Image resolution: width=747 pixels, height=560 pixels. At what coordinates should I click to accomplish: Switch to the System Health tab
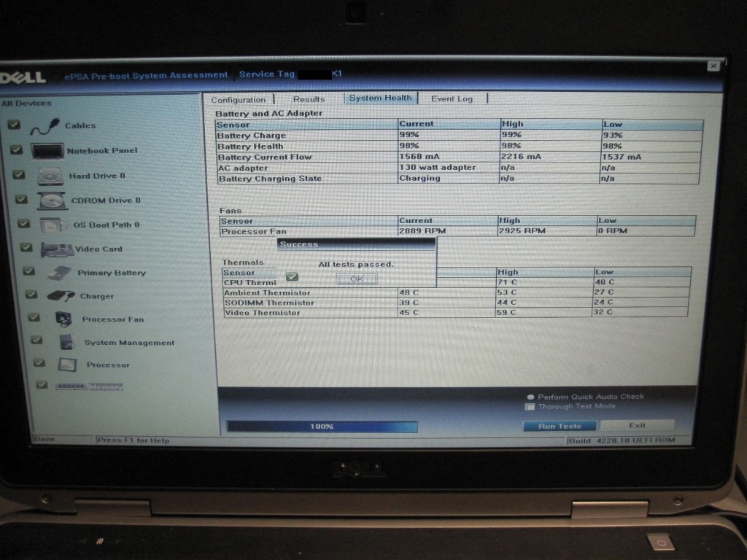coord(380,98)
